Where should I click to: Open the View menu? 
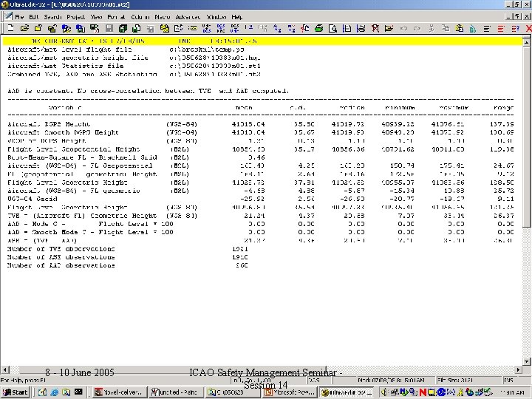(x=96, y=16)
